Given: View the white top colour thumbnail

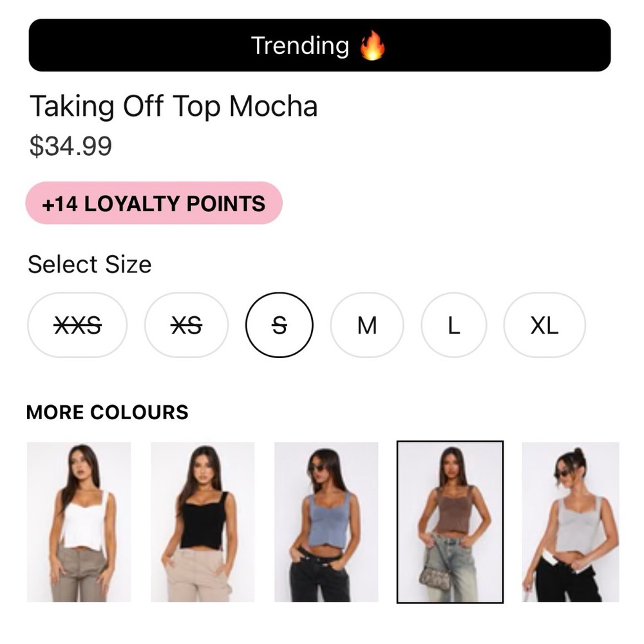Looking at the screenshot, I should tap(79, 522).
